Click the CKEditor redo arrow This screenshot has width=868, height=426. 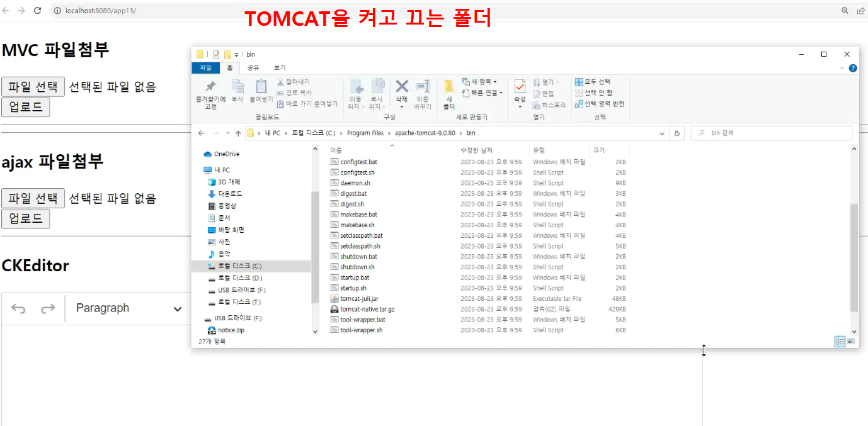click(48, 308)
